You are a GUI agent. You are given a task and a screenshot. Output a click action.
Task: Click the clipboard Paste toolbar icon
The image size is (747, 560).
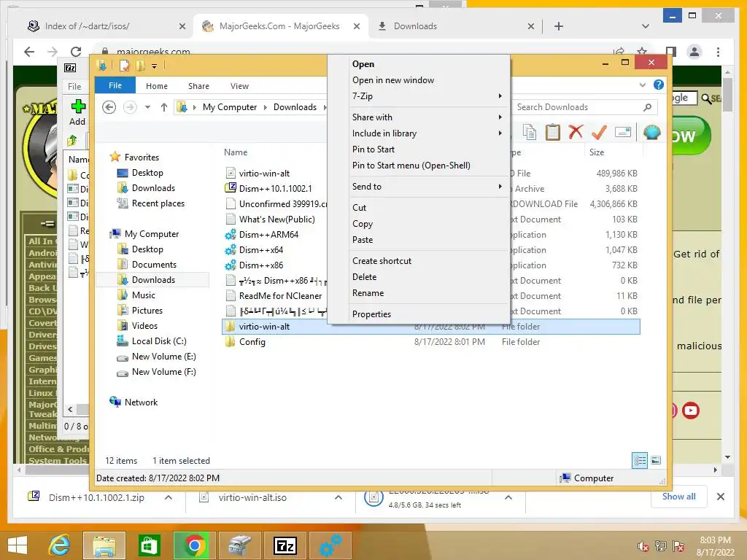(553, 132)
